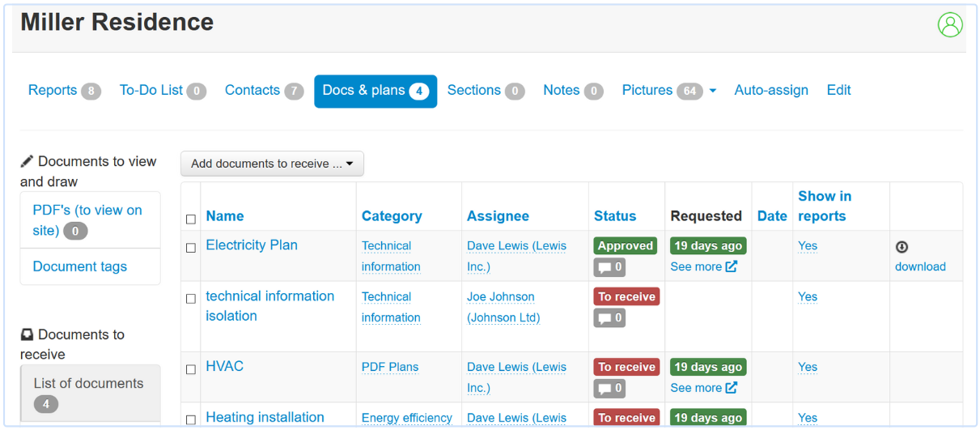Open the Heating installation document link
Viewport: 980px width, 430px height.
pos(265,417)
